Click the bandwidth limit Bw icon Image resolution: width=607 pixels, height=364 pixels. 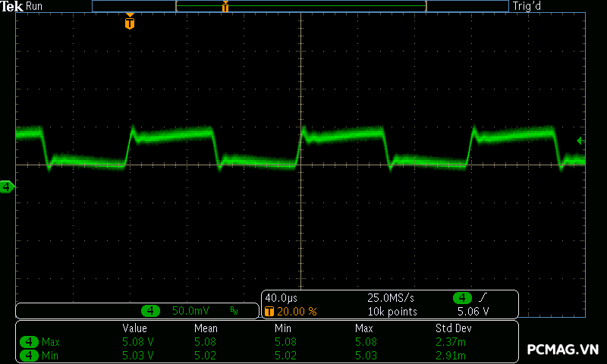tap(234, 311)
